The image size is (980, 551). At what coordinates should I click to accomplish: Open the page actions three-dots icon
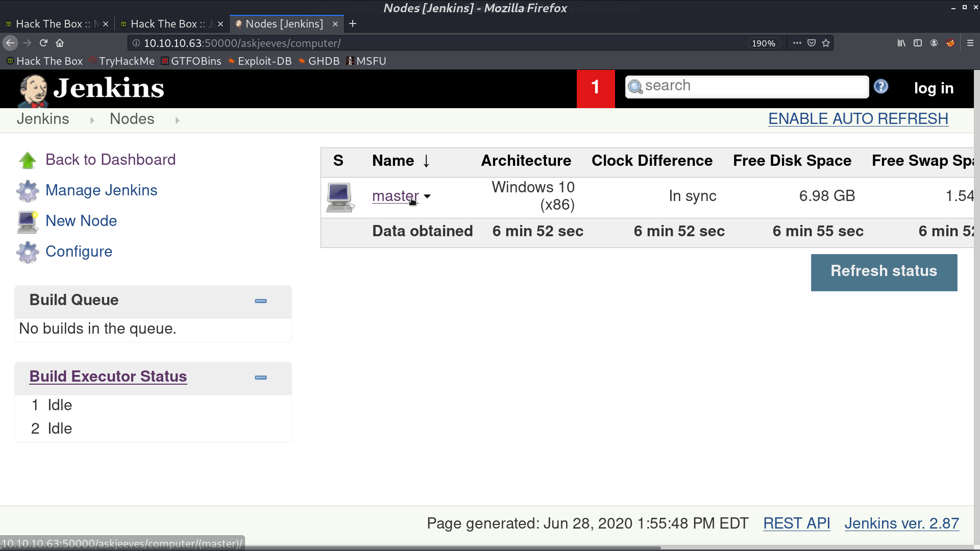pyautogui.click(x=797, y=43)
